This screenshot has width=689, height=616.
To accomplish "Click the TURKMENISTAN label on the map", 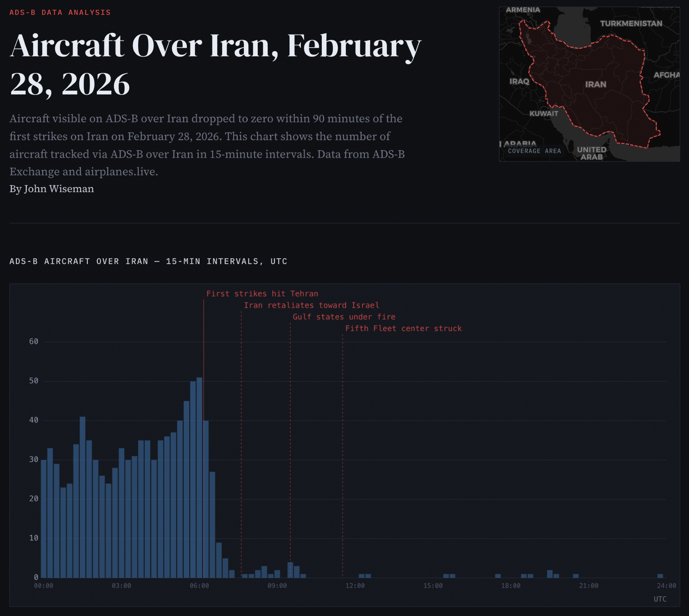I will tap(631, 23).
